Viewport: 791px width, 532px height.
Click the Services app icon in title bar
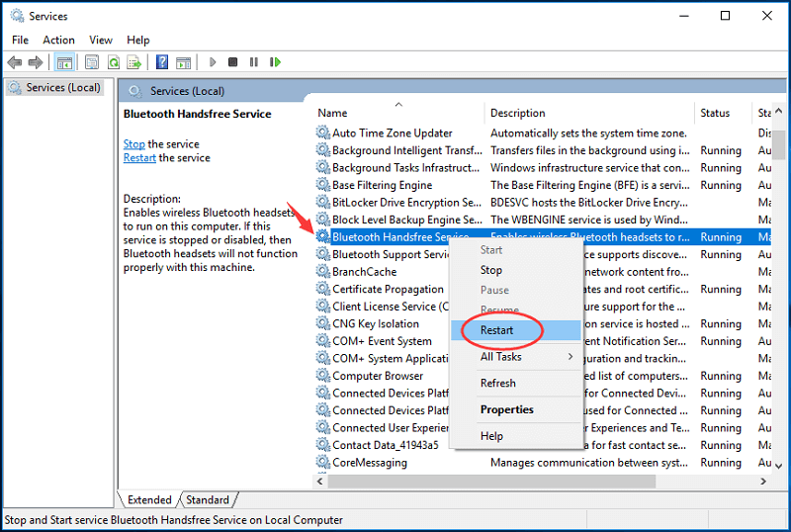tap(18, 16)
